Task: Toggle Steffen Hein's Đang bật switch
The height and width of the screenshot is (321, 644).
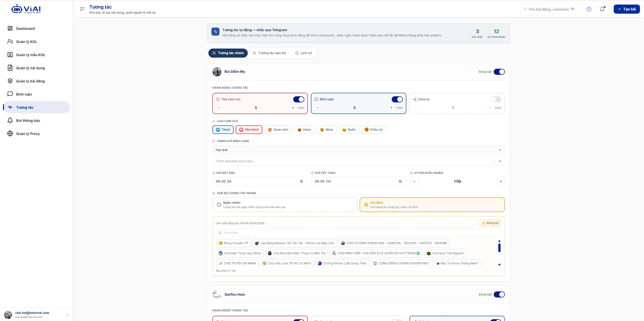Action: (x=499, y=294)
